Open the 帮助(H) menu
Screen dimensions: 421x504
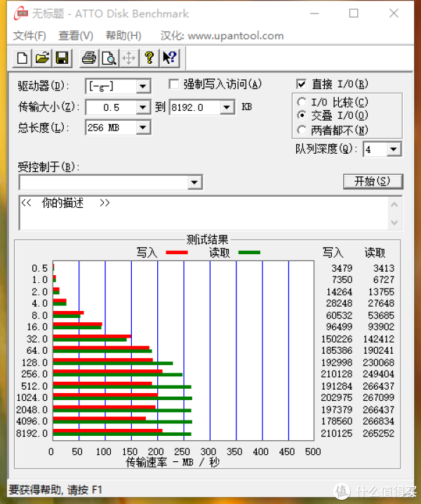[x=123, y=36]
